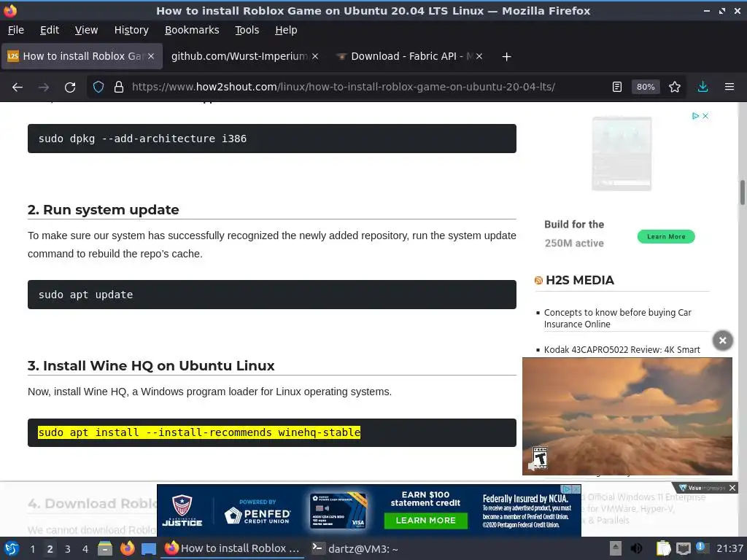Click the removable media eject tray icon

616,548
